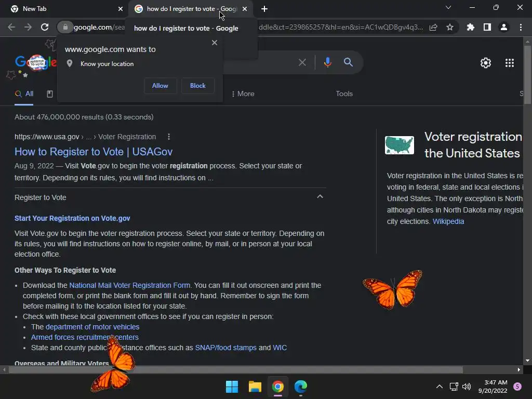The width and height of the screenshot is (532, 399).
Task: Open 'Armed forces recruitment centers' link
Action: [x=85, y=337]
